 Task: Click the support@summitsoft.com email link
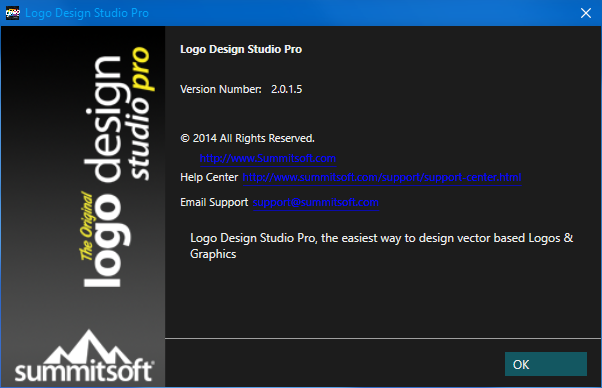point(316,202)
